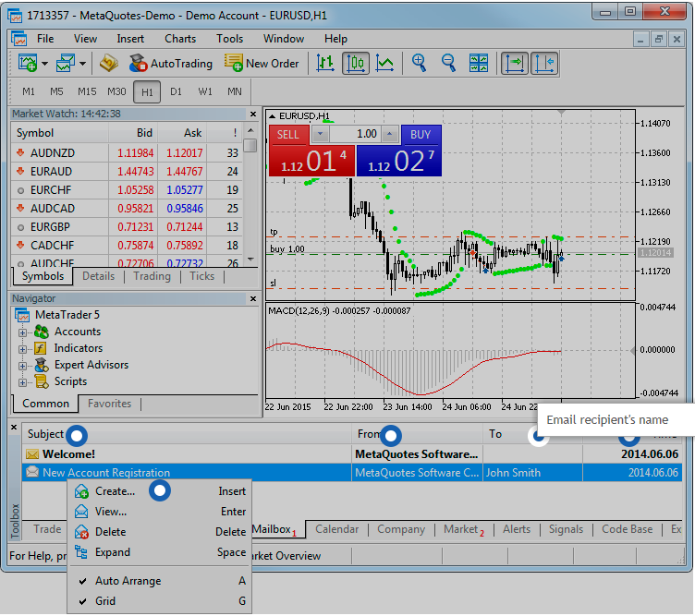Toggle the chart auto scroll icon

tap(515, 64)
